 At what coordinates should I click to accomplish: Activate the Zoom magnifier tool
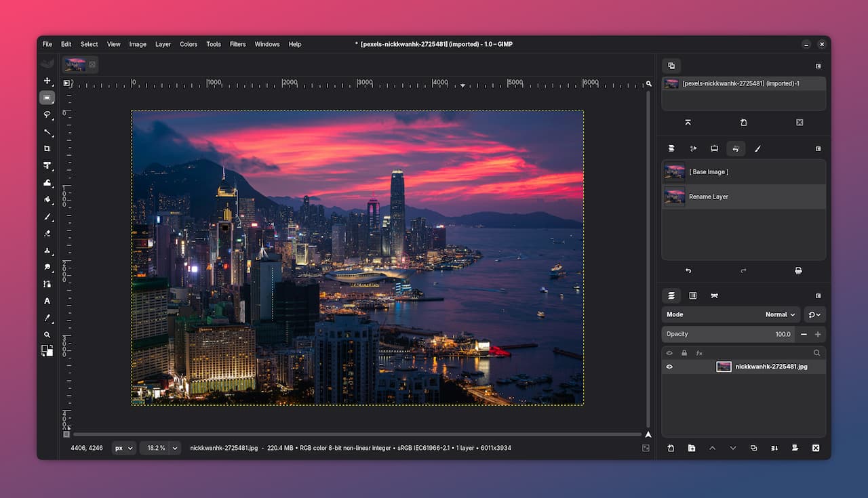[x=47, y=335]
